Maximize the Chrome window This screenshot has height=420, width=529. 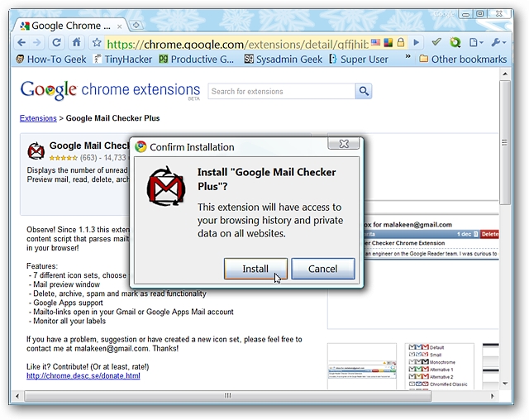click(479, 14)
